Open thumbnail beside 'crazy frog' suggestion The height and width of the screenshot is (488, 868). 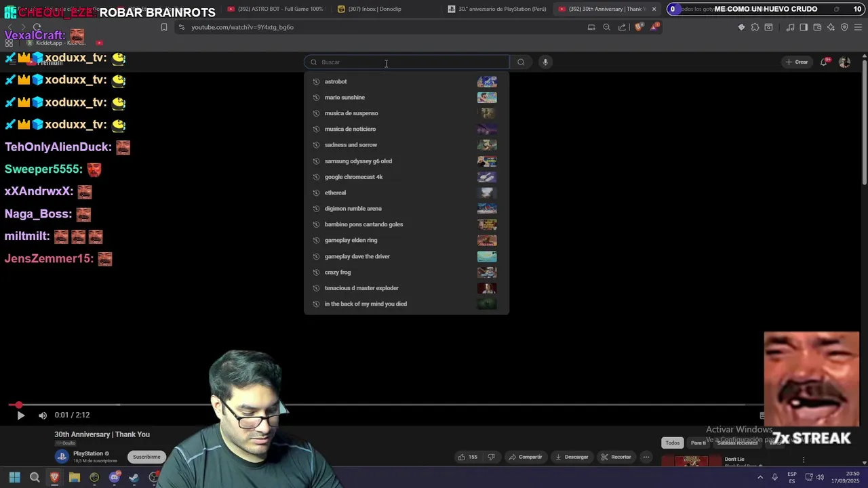point(487,272)
